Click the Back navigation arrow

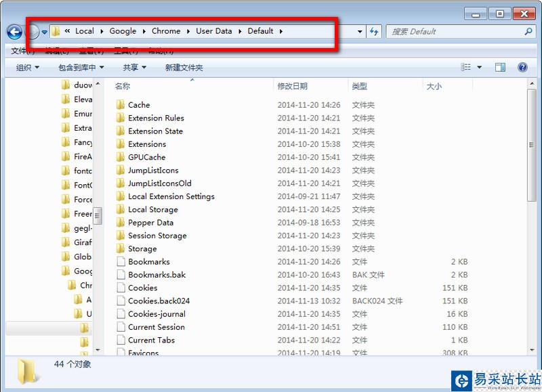[x=14, y=32]
